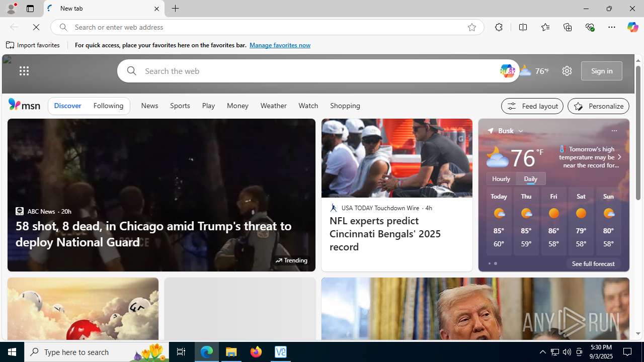
Task: Click the Trending badge
Action: click(x=291, y=260)
